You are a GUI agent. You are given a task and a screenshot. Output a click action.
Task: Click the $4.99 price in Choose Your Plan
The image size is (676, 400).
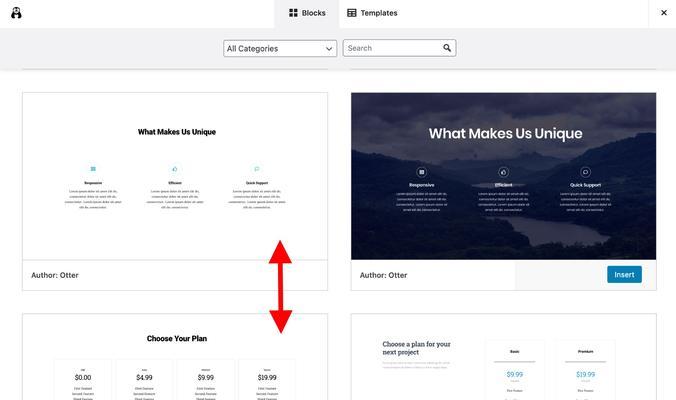144,378
